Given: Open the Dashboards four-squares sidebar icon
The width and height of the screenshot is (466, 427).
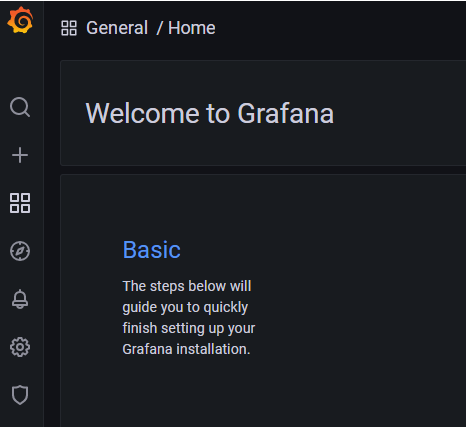Looking at the screenshot, I should 20,203.
